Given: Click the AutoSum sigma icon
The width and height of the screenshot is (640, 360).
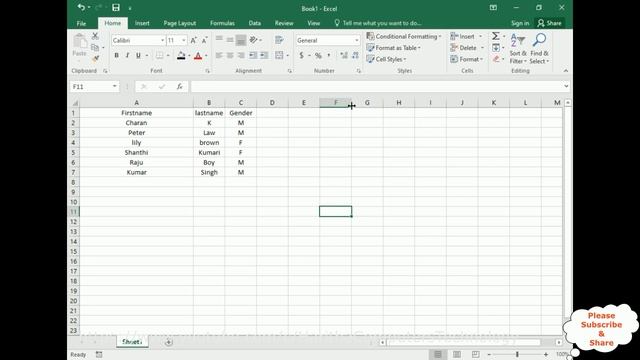Looking at the screenshot, I should click(496, 36).
